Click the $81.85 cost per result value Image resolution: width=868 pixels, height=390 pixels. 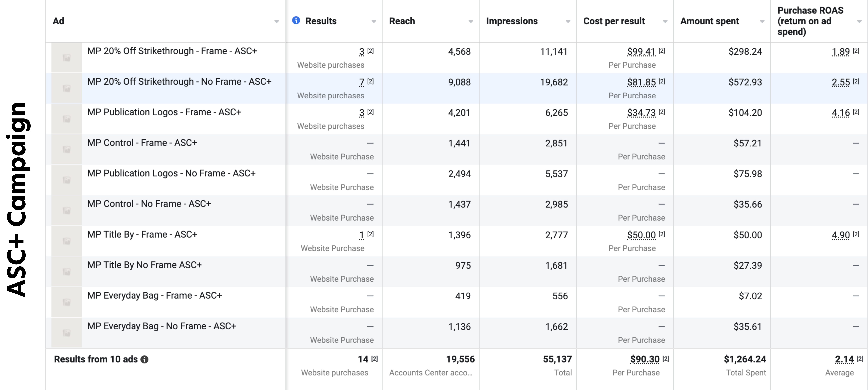(x=641, y=82)
